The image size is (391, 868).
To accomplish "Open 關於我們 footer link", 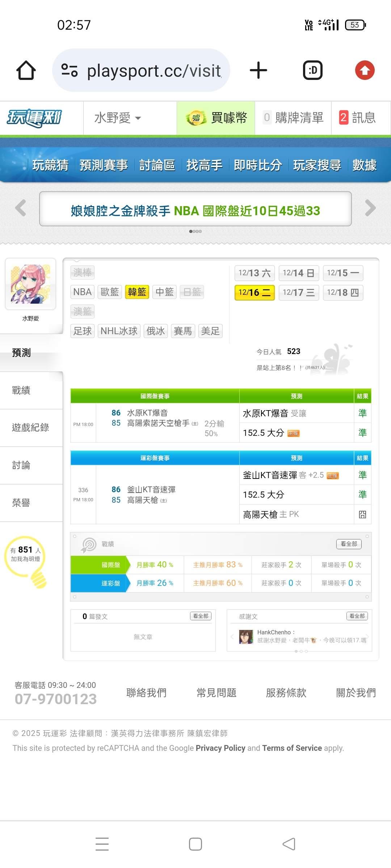I will click(356, 693).
